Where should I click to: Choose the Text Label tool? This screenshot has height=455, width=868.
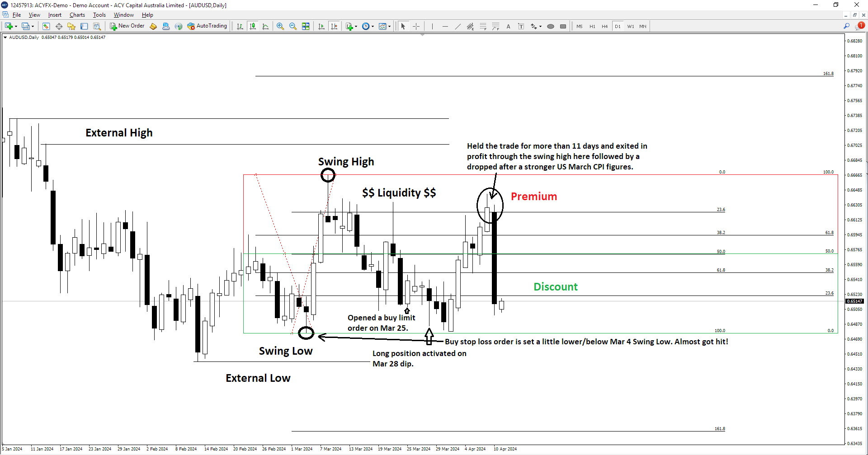point(521,26)
